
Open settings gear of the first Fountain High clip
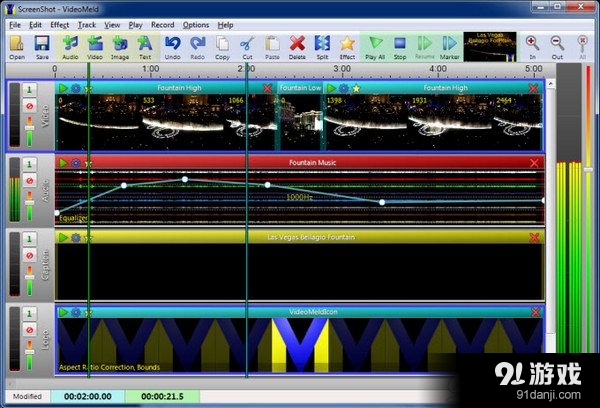coord(76,89)
